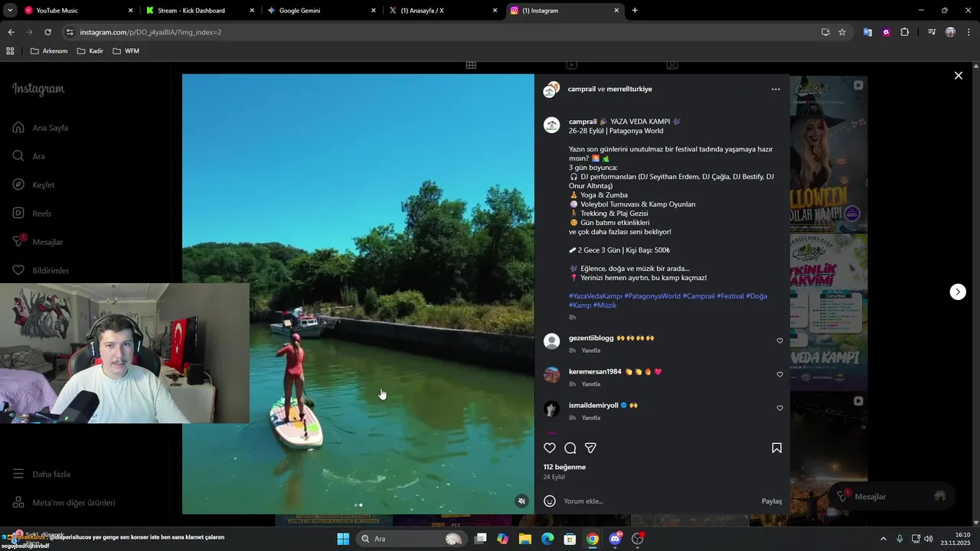The width and height of the screenshot is (980, 551).
Task: Focus the Yorum ekle comment field
Action: click(658, 501)
